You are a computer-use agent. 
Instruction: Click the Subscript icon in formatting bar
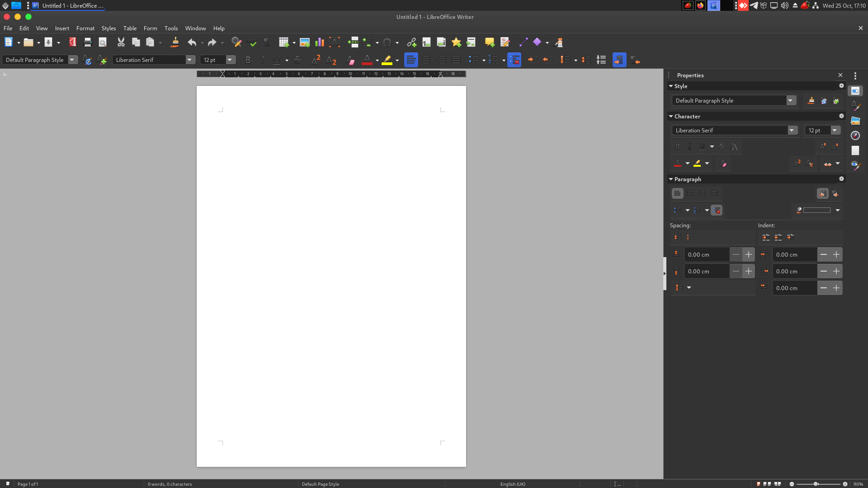click(331, 60)
